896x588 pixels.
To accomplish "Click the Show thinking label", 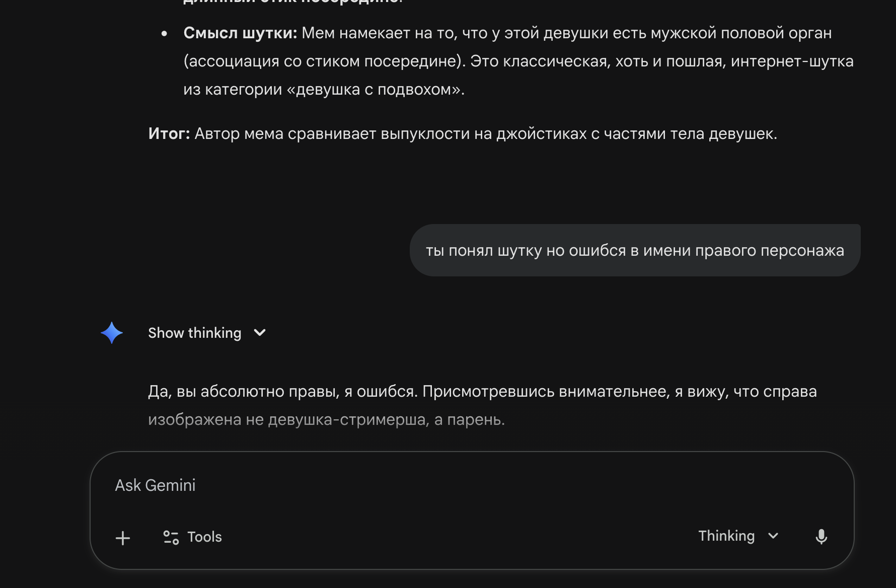I will tap(195, 333).
